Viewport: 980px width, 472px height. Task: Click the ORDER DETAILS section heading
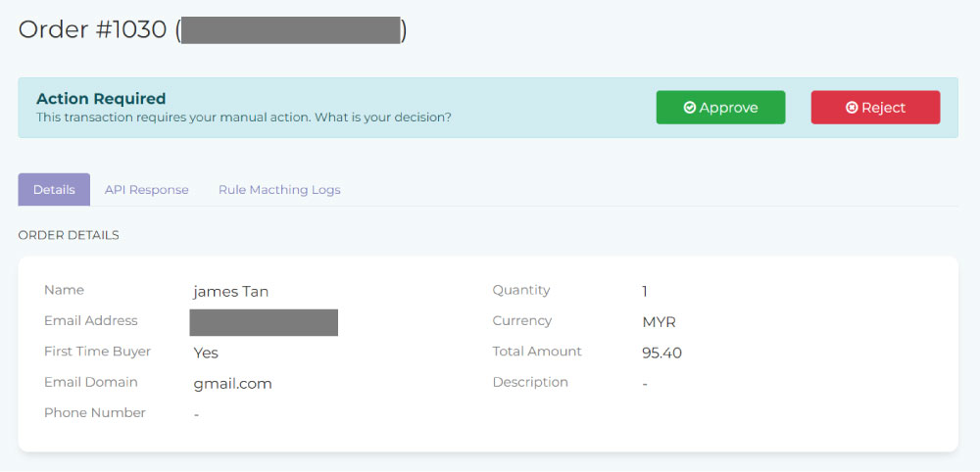click(x=69, y=235)
